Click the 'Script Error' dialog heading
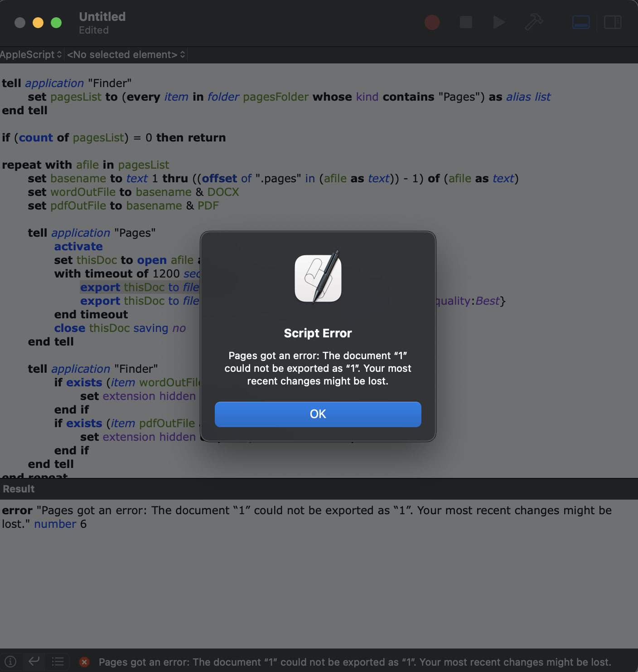The height and width of the screenshot is (672, 638). tap(318, 333)
